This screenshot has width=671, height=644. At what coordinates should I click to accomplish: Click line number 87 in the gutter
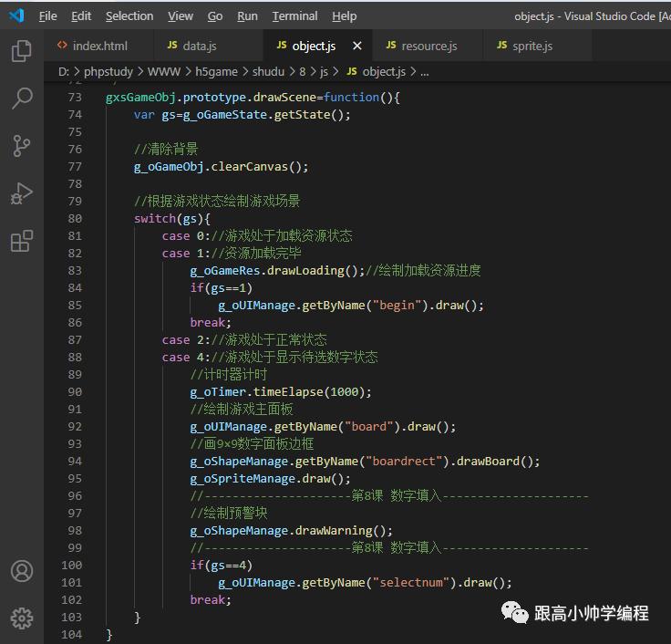click(x=75, y=340)
